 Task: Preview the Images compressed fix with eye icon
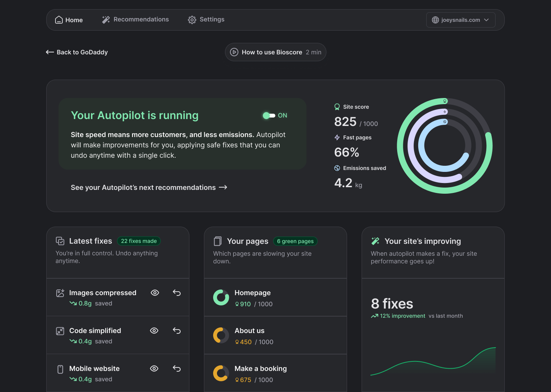[x=155, y=293]
